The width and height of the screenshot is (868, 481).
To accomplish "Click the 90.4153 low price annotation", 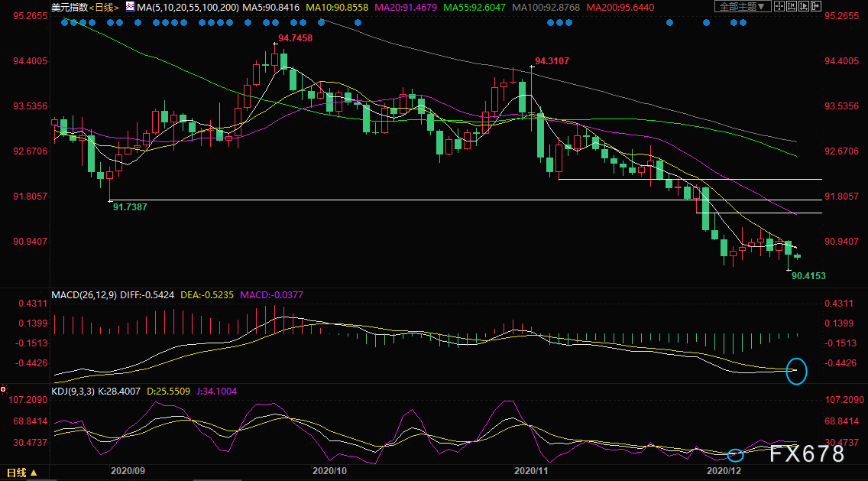I will [x=808, y=275].
